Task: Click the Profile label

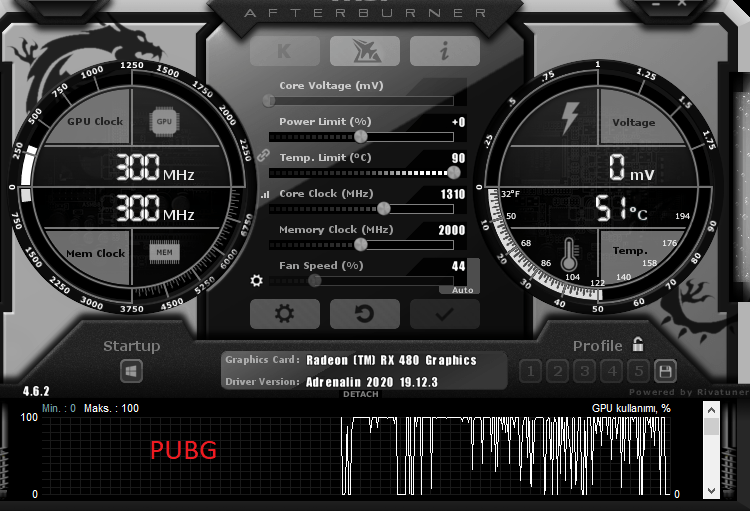Action: click(598, 345)
